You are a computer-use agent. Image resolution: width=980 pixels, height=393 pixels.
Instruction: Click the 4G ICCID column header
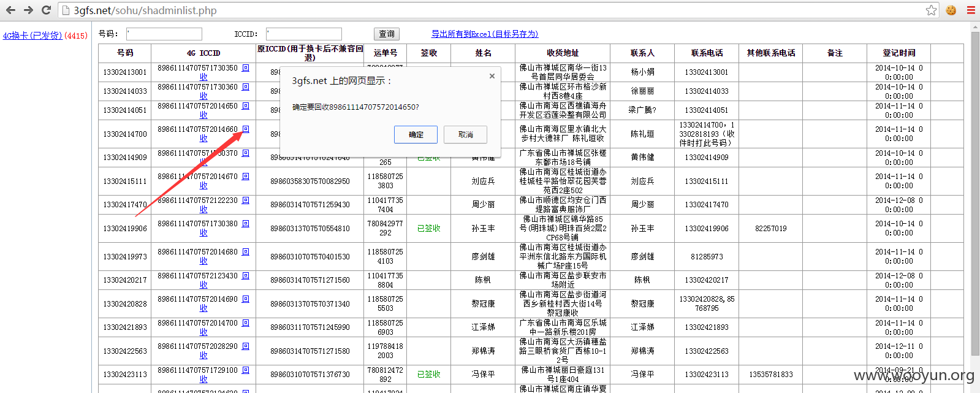tap(203, 53)
